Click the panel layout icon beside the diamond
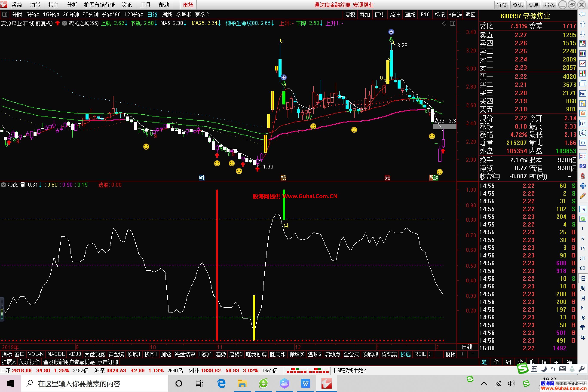Image resolution: width=588 pixels, height=392 pixels. point(453,23)
